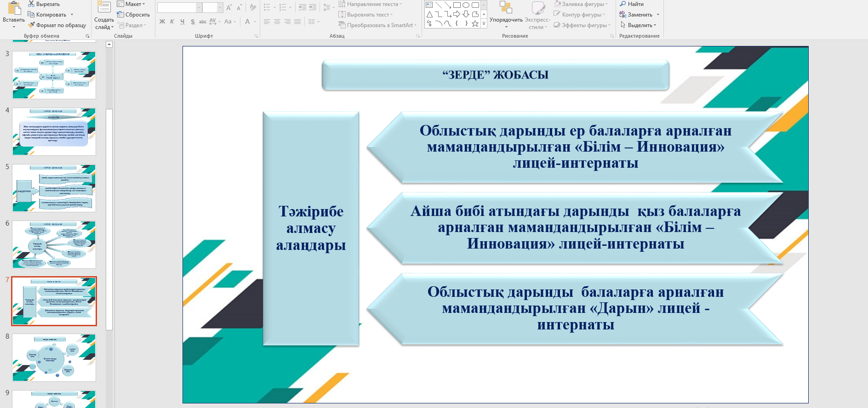Align text left in paragraph
The width and height of the screenshot is (868, 408).
267,22
